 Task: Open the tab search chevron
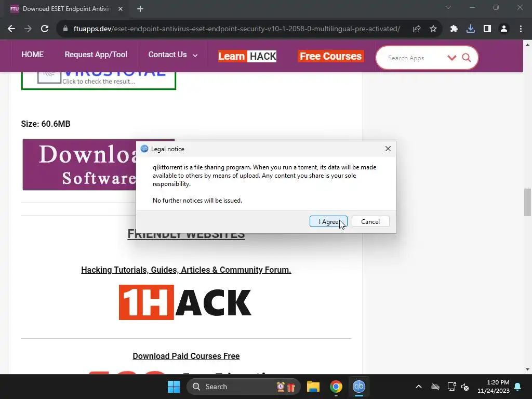coord(448,7)
